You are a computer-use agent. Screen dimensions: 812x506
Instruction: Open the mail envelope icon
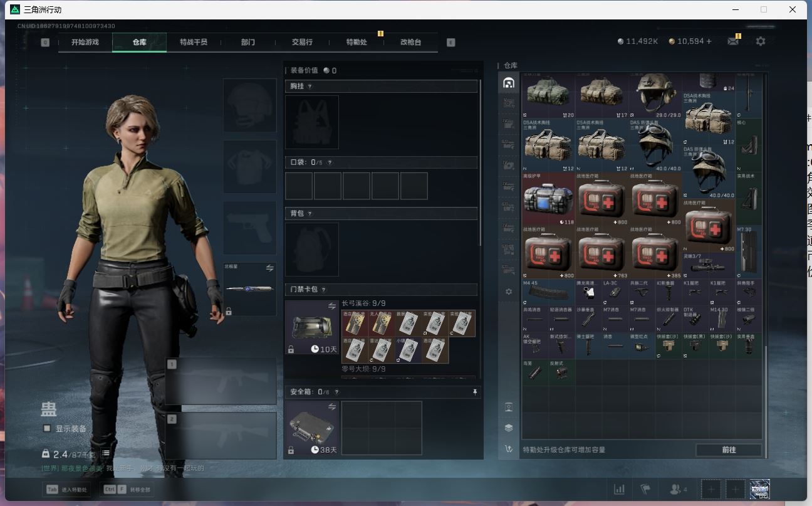pos(732,41)
